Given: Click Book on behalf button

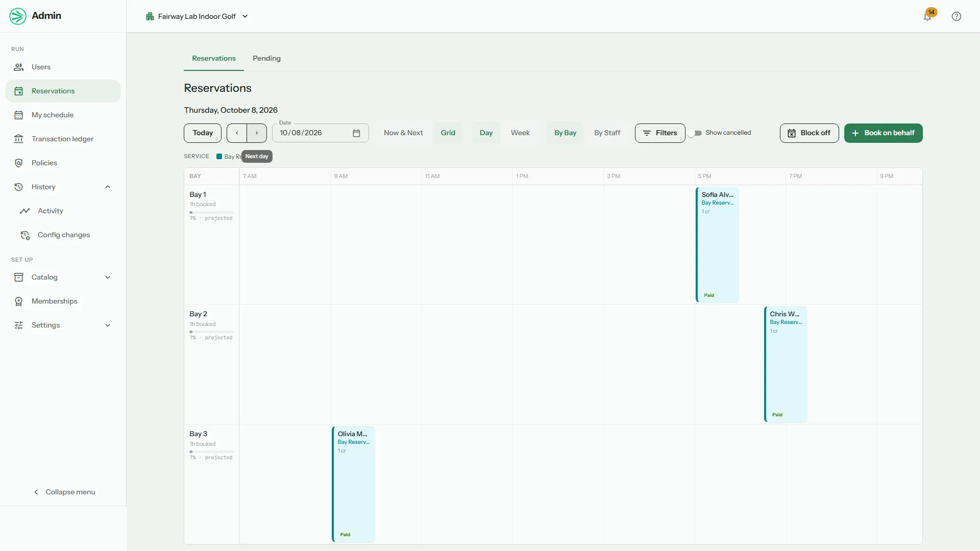Looking at the screenshot, I should coord(883,133).
